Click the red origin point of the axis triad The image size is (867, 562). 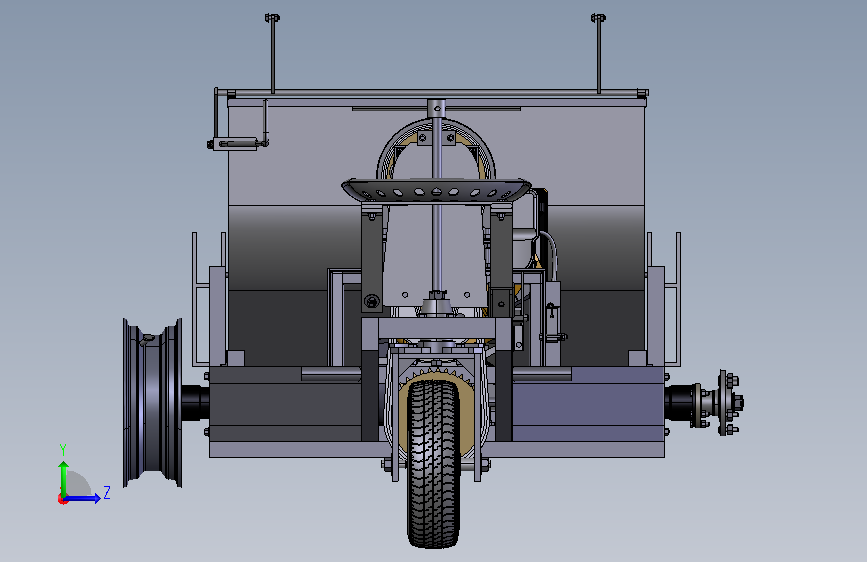pyautogui.click(x=62, y=499)
